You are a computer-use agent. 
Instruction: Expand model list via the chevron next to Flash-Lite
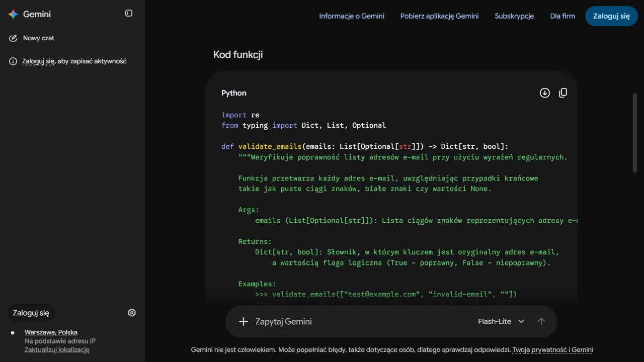[x=521, y=321]
